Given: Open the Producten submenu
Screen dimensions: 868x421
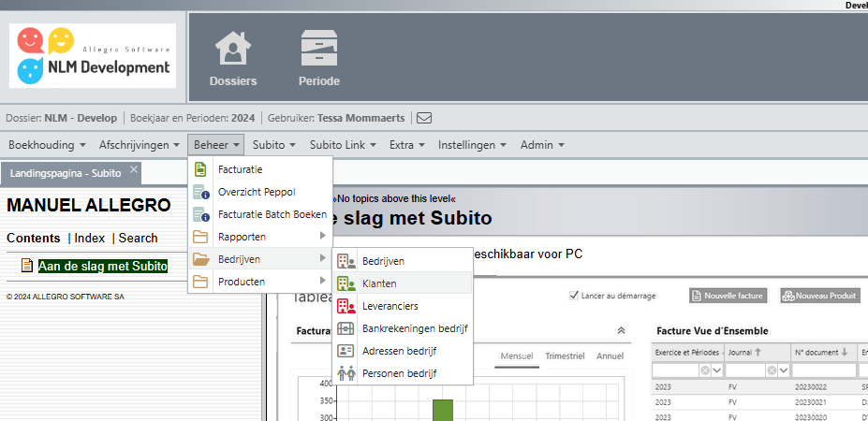Looking at the screenshot, I should point(260,281).
